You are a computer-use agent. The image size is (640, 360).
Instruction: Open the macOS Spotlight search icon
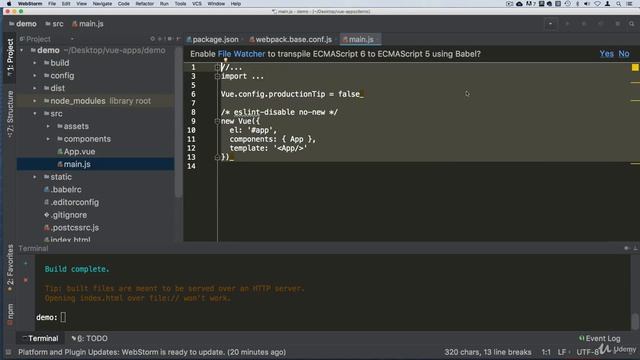point(618,4)
